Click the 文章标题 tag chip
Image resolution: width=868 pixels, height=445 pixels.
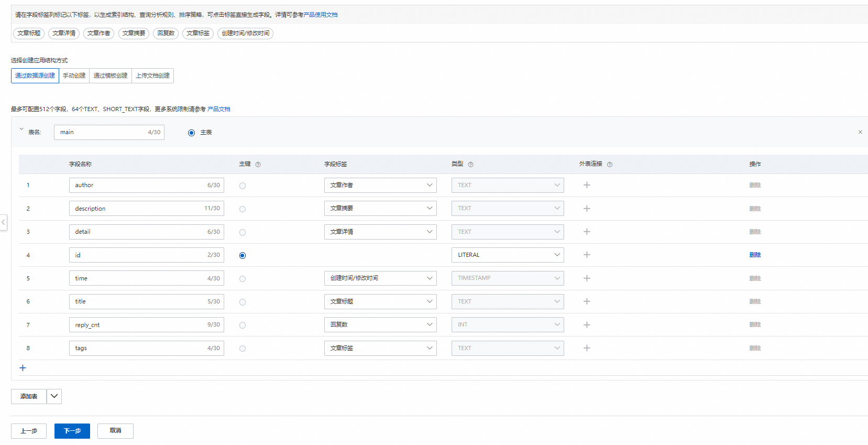pos(29,33)
